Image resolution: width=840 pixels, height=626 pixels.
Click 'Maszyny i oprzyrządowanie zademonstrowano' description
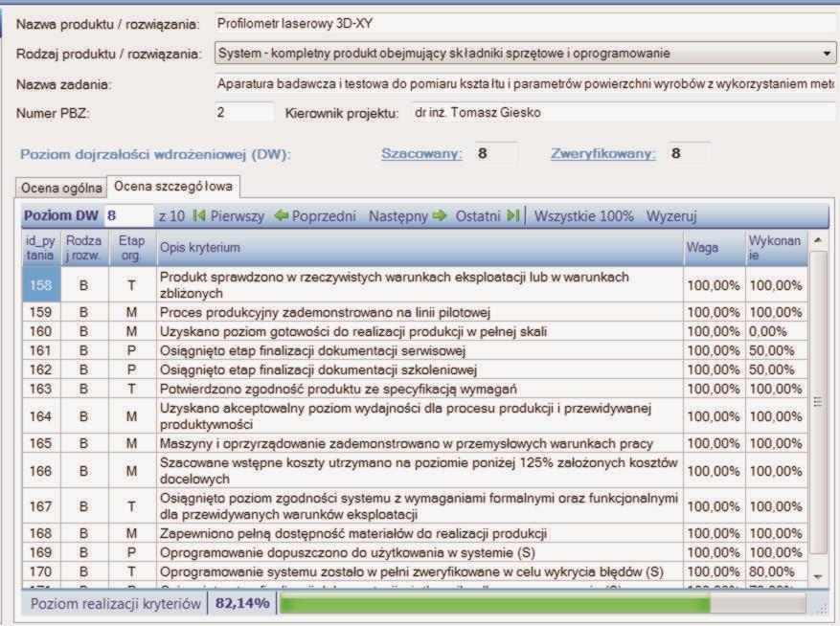(407, 444)
